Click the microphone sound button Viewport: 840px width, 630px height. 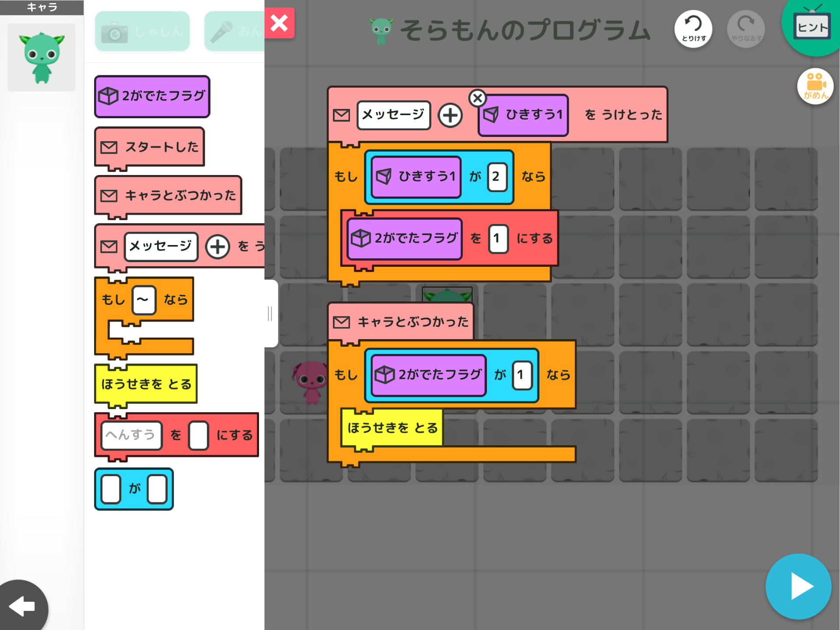pos(234,31)
